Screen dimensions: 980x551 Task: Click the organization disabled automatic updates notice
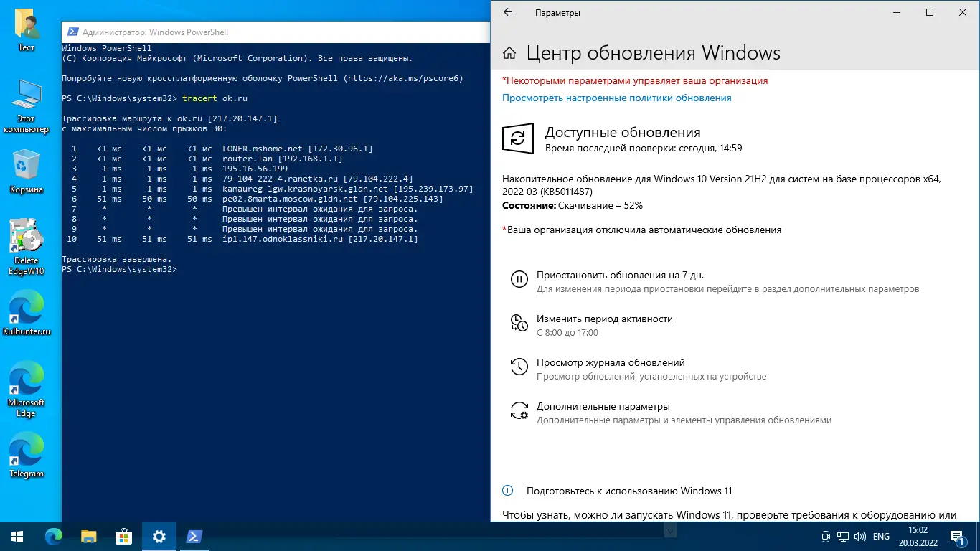641,230
